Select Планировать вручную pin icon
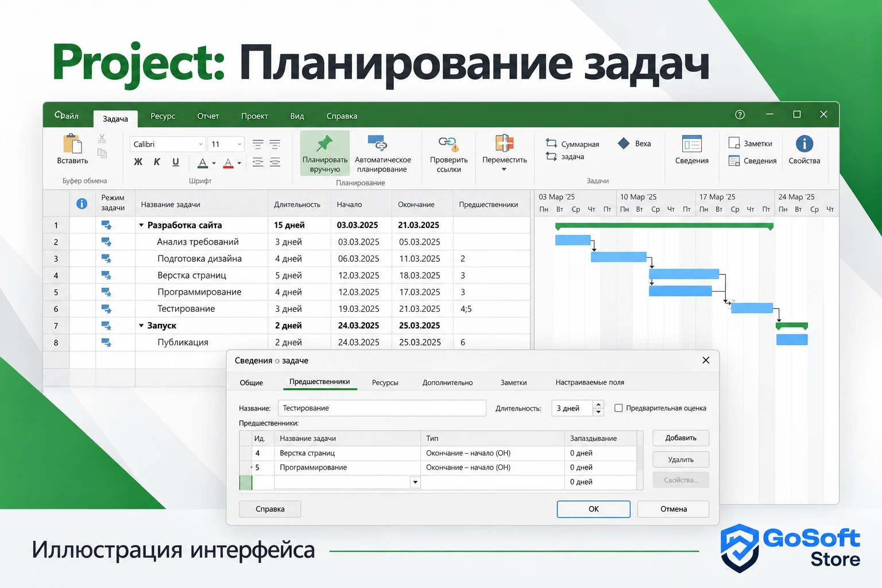882x588 pixels. 324,143
